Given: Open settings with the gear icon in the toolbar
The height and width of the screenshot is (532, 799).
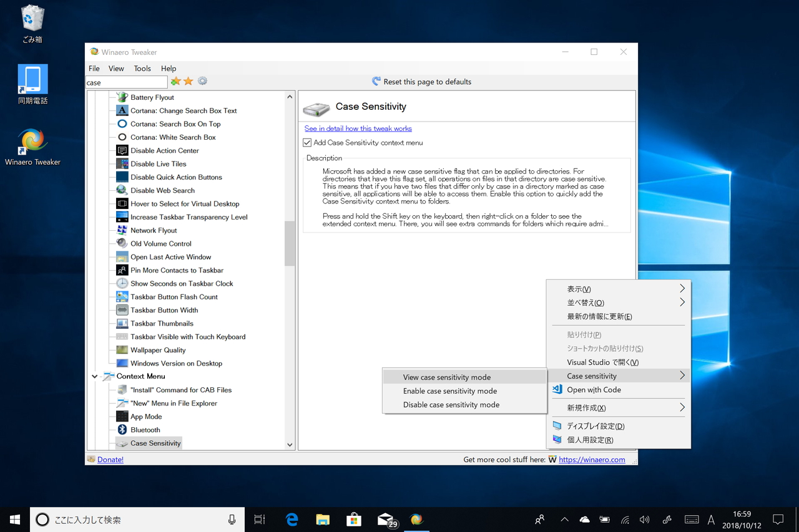Looking at the screenshot, I should point(202,81).
